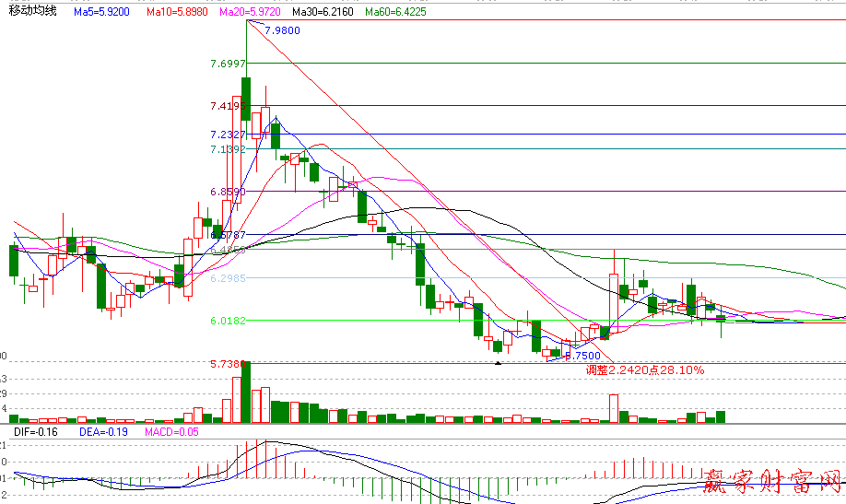Click the 调整2.2420点28.10% annotation text
Viewport: 846px width, 504px height.
(x=645, y=369)
